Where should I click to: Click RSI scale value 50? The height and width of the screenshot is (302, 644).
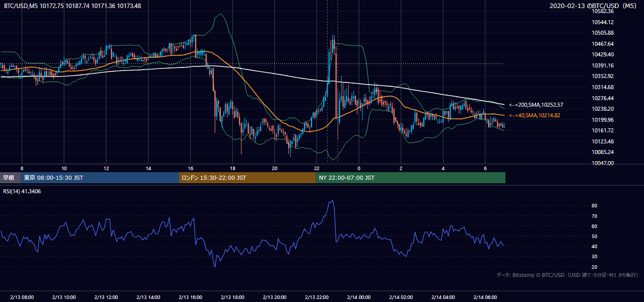tap(594, 236)
